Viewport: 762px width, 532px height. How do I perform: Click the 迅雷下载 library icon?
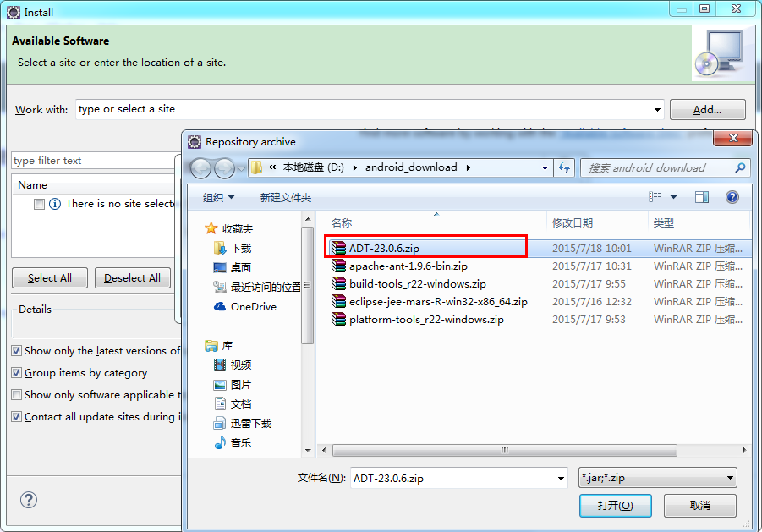220,423
